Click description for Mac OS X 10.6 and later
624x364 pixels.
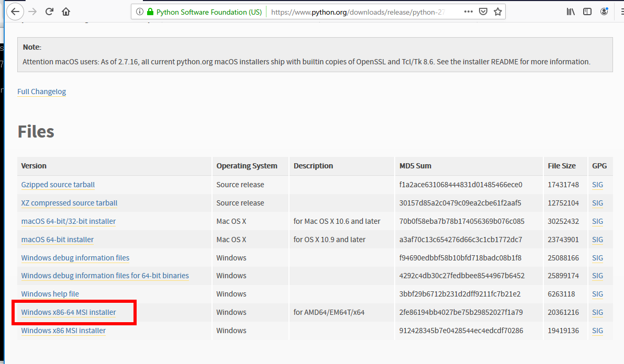[337, 221]
